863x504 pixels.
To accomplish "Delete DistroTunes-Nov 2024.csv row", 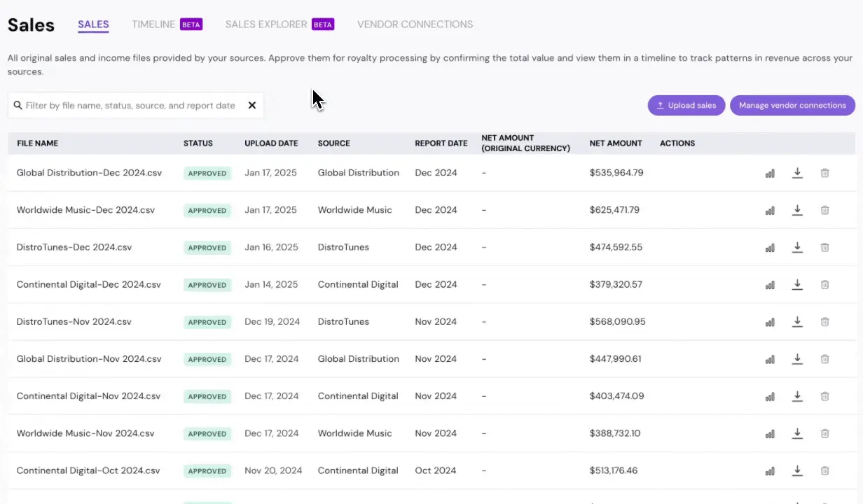I will tap(825, 322).
